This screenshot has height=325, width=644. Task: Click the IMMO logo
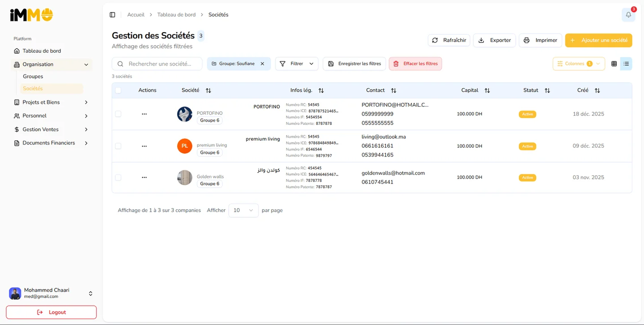click(31, 15)
